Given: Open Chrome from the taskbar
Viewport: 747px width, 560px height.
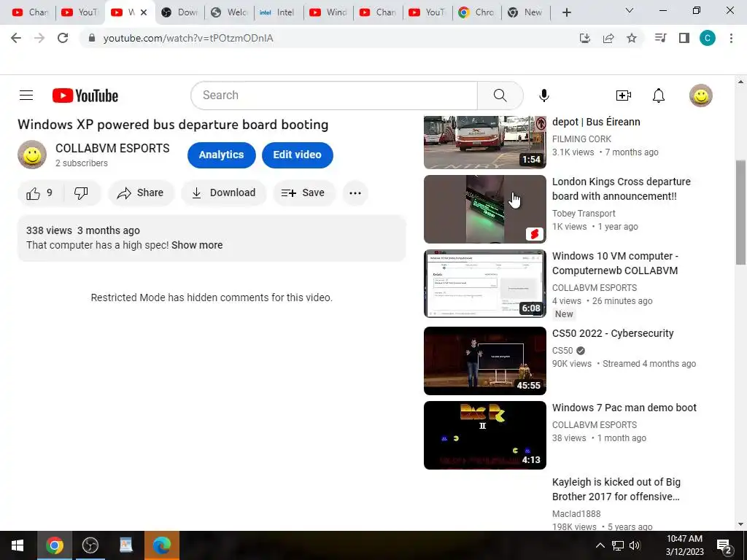Looking at the screenshot, I should [x=54, y=545].
